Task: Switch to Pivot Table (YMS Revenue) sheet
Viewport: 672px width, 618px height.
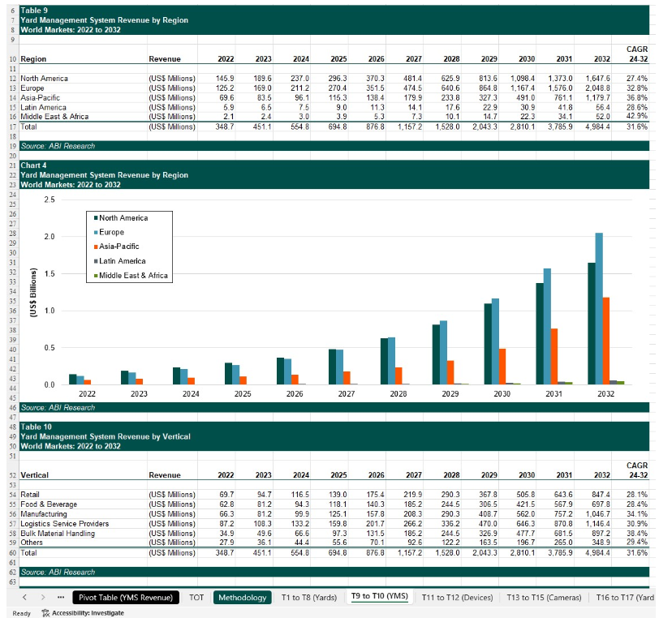Action: pyautogui.click(x=125, y=598)
